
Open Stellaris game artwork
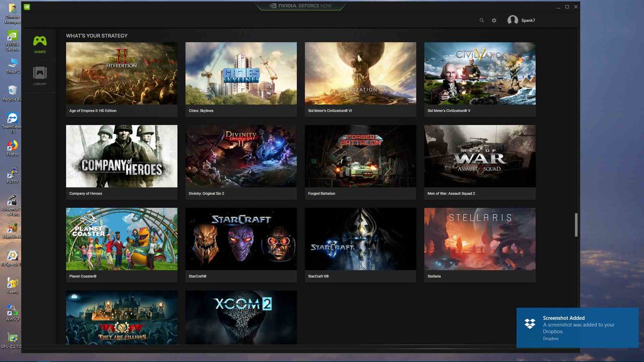point(480,239)
